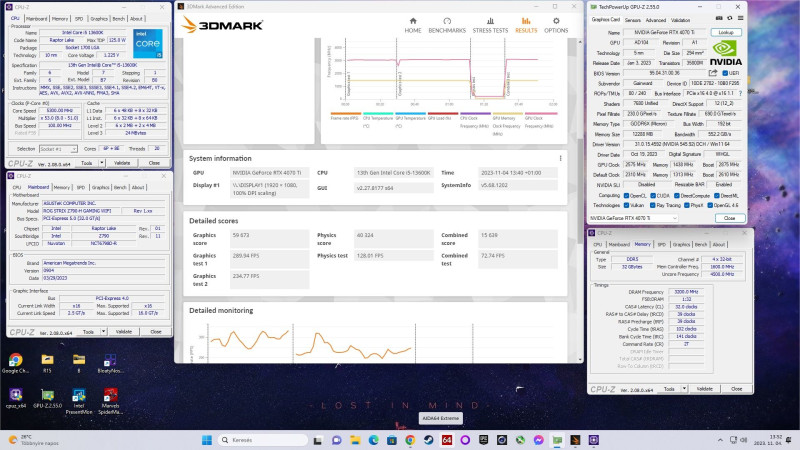Open Microsoft Edge from taskbar
800x450 pixels.
click(373, 440)
